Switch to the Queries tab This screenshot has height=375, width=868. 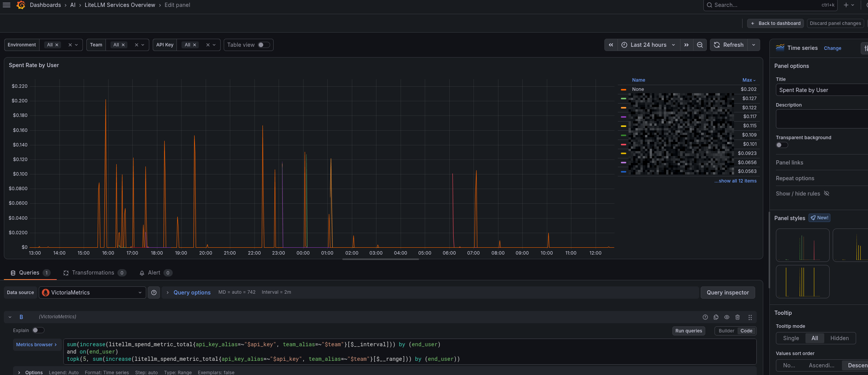[30, 273]
